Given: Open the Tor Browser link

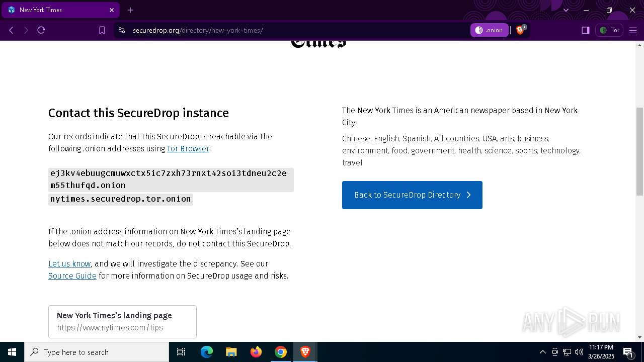Looking at the screenshot, I should click(188, 149).
